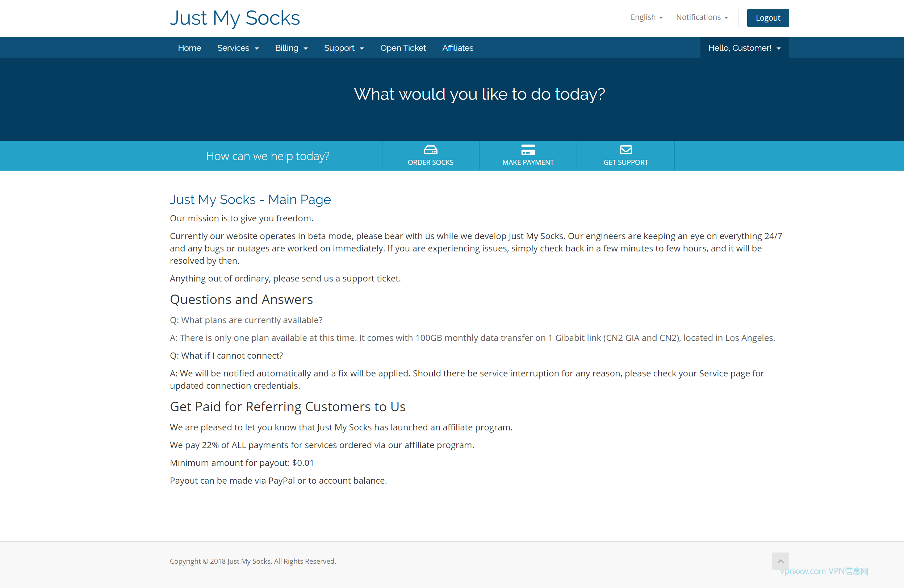
Task: Open the Hello, Customer! account menu
Action: click(x=744, y=48)
